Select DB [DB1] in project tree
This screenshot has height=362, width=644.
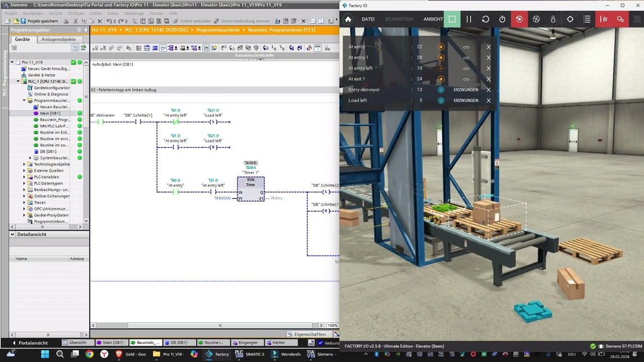pyautogui.click(x=48, y=151)
